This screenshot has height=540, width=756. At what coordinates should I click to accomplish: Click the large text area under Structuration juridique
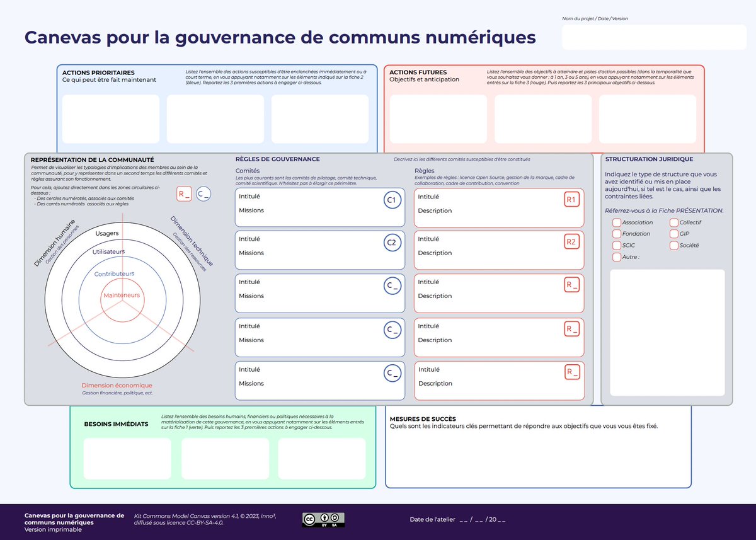point(667,333)
